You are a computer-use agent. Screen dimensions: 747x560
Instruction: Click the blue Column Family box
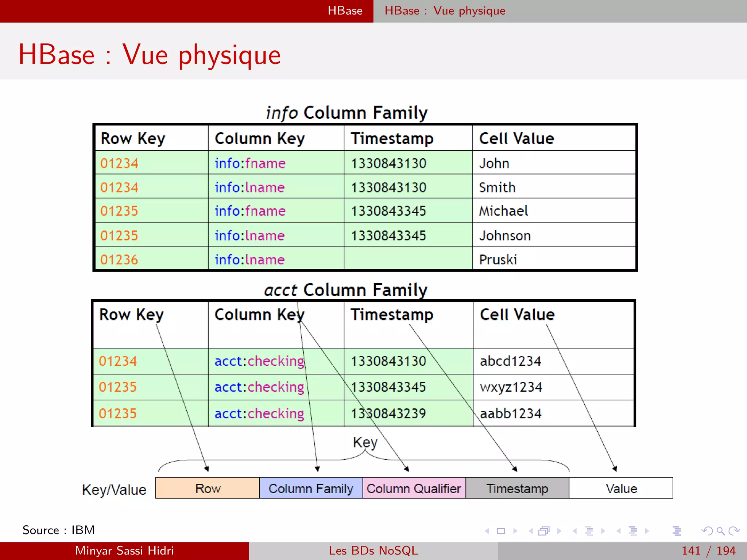(x=311, y=488)
